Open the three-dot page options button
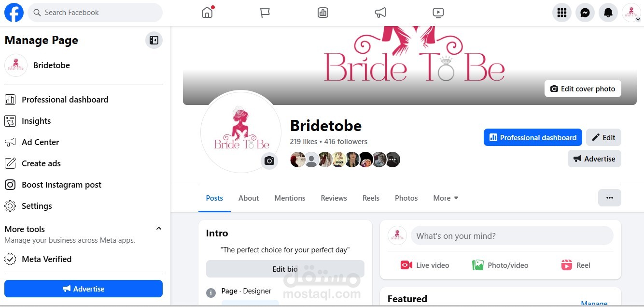Image resolution: width=644 pixels, height=307 pixels. coord(610,198)
